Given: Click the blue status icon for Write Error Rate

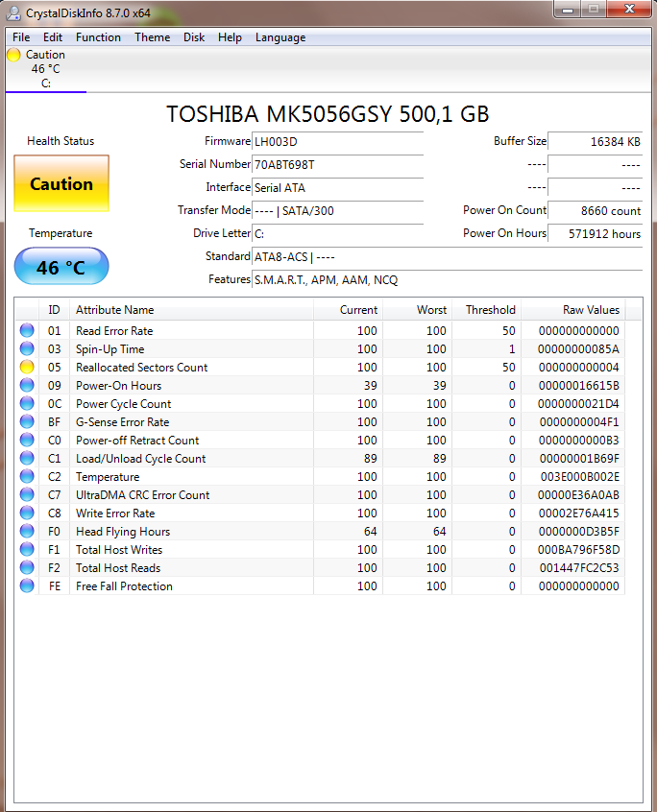Looking at the screenshot, I should click(x=27, y=513).
